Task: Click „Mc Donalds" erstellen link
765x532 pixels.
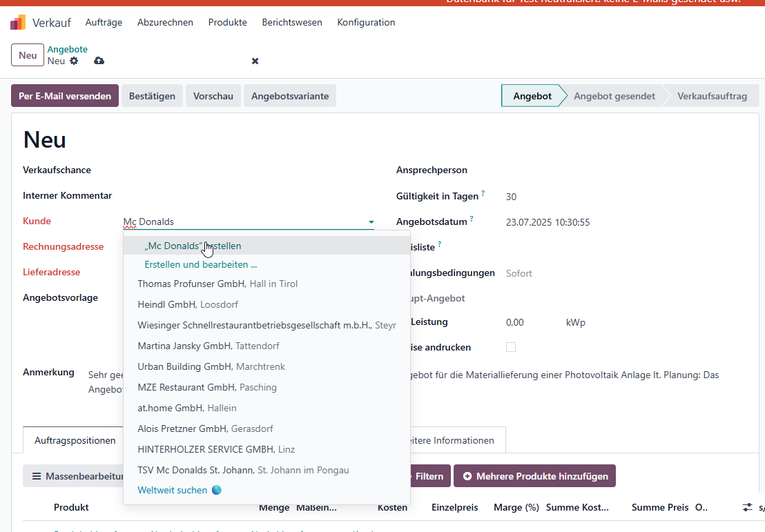Action: (x=193, y=246)
